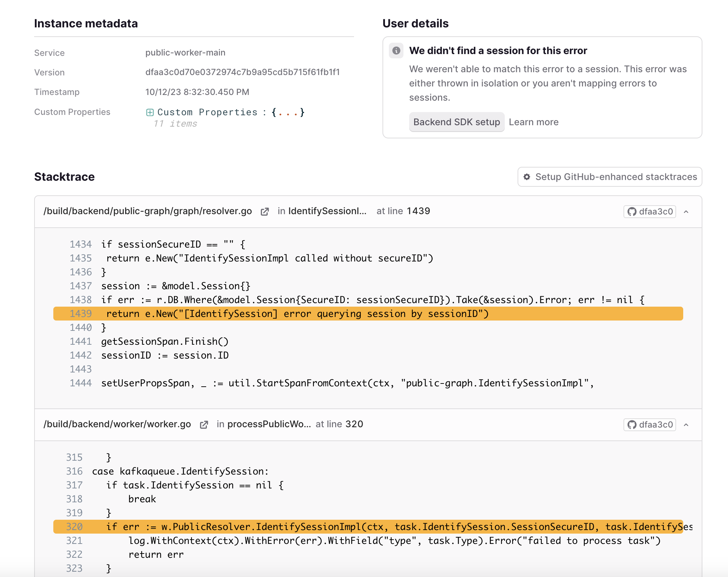Click code line 1438 r.DB.Where
Image resolution: width=728 pixels, height=577 pixels.
[x=373, y=300]
